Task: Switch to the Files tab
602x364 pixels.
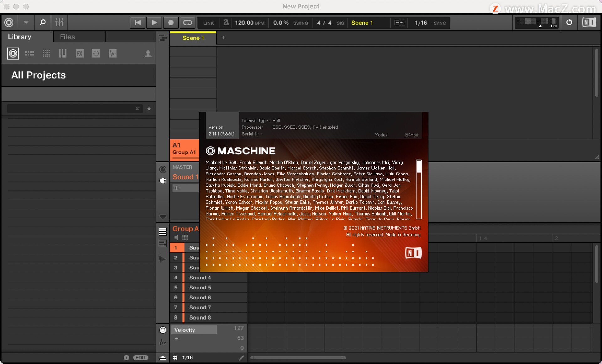Action: [67, 37]
